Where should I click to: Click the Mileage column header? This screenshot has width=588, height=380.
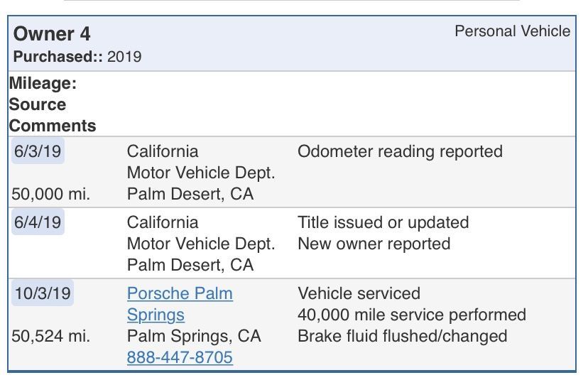tap(43, 83)
